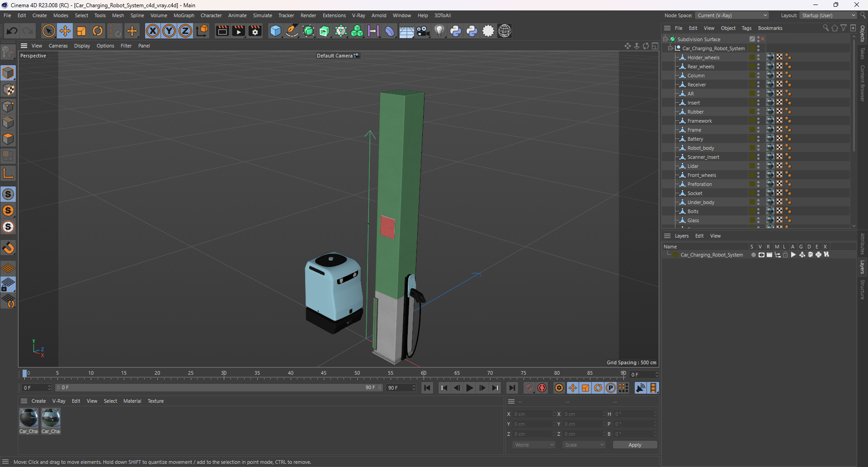The width and height of the screenshot is (868, 467).
Task: Click the Undo arrow icon
Action: pos(12,31)
